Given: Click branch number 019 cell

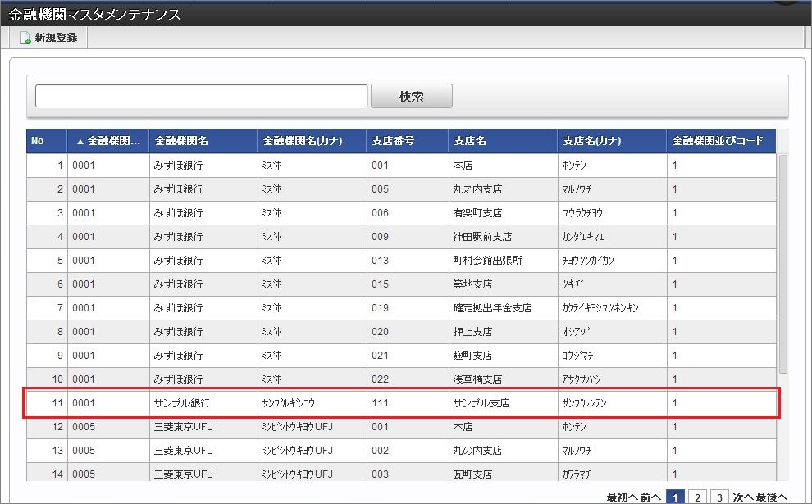Looking at the screenshot, I should [408, 308].
